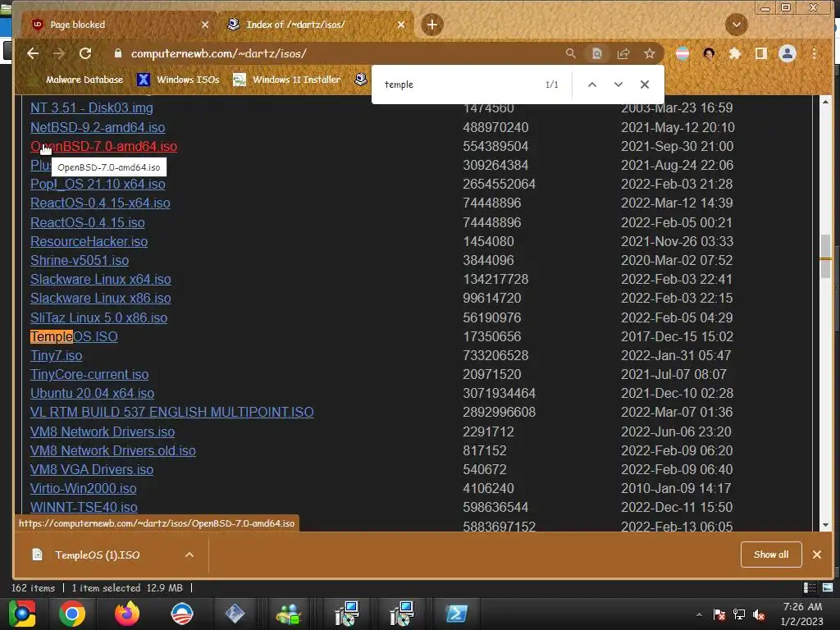The width and height of the screenshot is (840, 630).
Task: Close the Page blocked tab
Action: pyautogui.click(x=204, y=25)
